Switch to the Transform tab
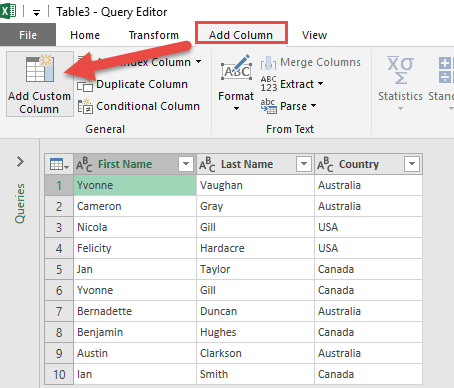Screen dimensions: 454x388 coord(154,35)
